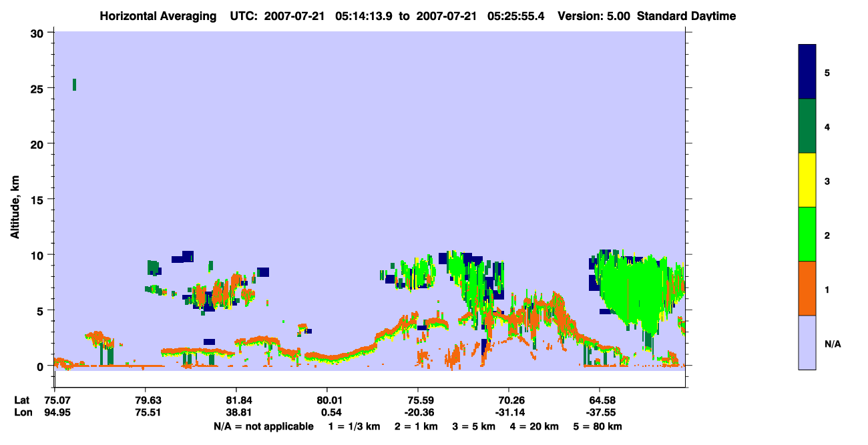Click the isolated green feature near 25 km altitude
Viewport: 868px width, 445px height.
[74, 84]
